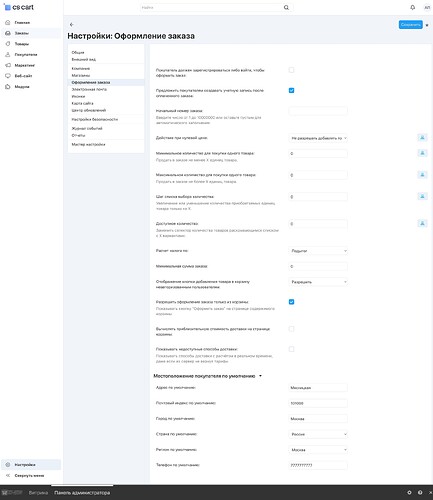The image size is (433, 500).
Task: Enable buyer must register checkbox
Action: pos(291,70)
